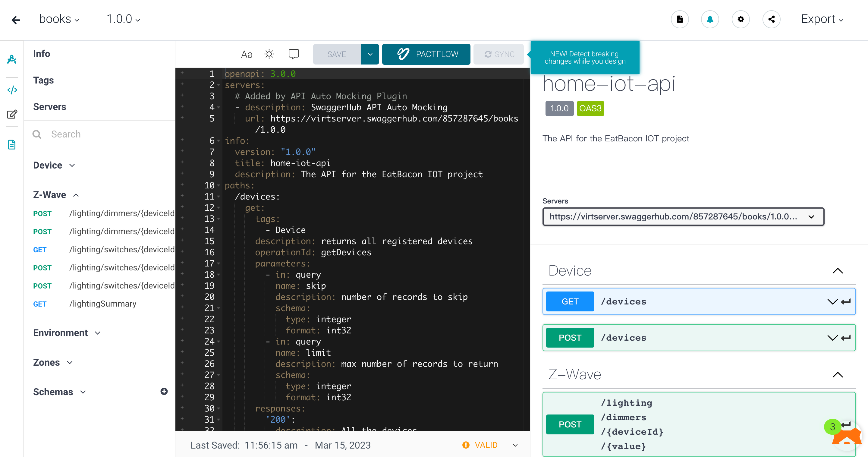Open the books API name dropdown
This screenshot has height=457, width=868.
pos(59,19)
